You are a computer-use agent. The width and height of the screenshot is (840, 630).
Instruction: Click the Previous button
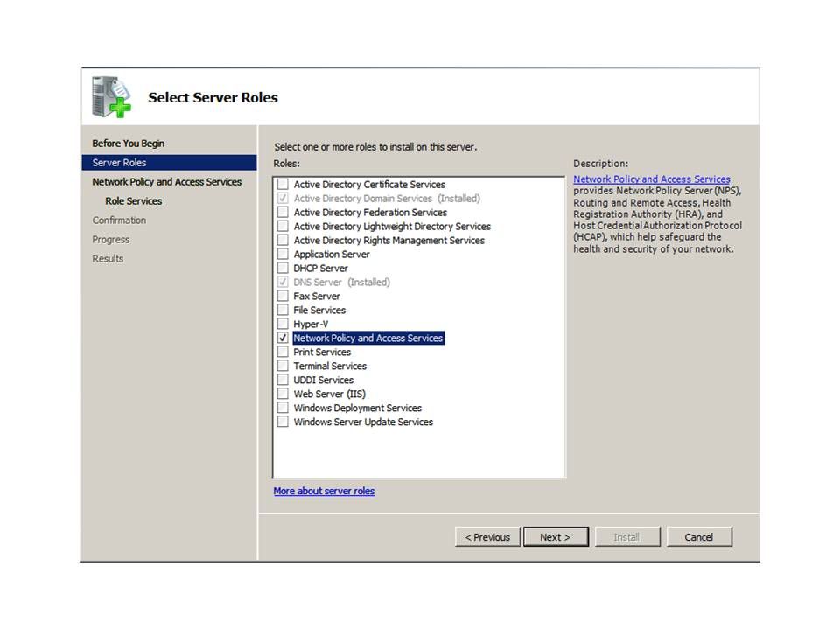(x=487, y=537)
